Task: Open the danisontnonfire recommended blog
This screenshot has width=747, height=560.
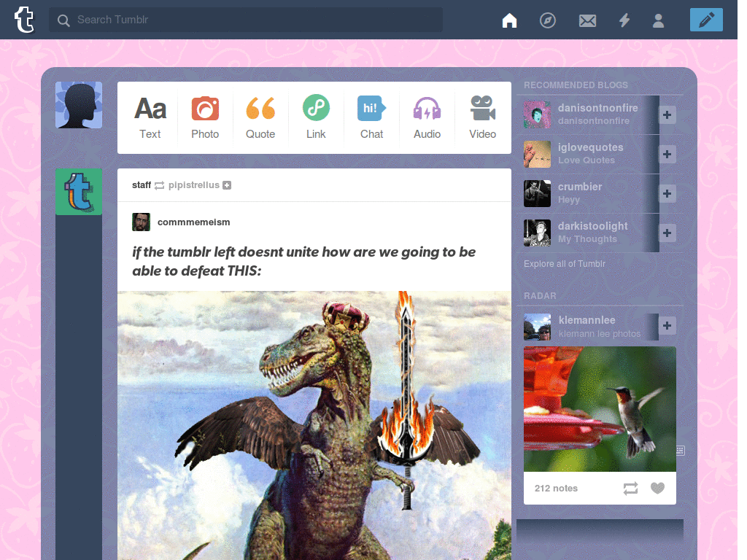Action: 598,108
